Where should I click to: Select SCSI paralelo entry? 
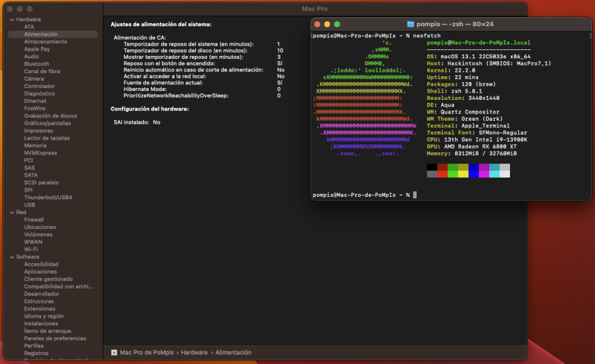tap(42, 182)
